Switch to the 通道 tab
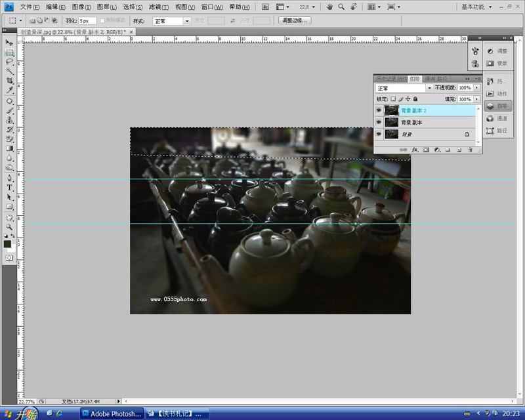The height and width of the screenshot is (420, 525). tap(430, 79)
